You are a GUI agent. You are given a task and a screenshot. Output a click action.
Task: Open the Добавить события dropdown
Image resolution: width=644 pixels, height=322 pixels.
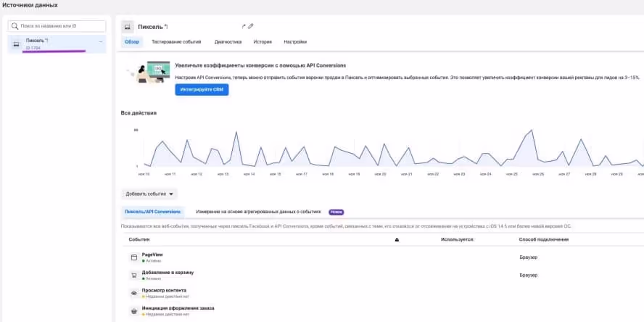[149, 194]
